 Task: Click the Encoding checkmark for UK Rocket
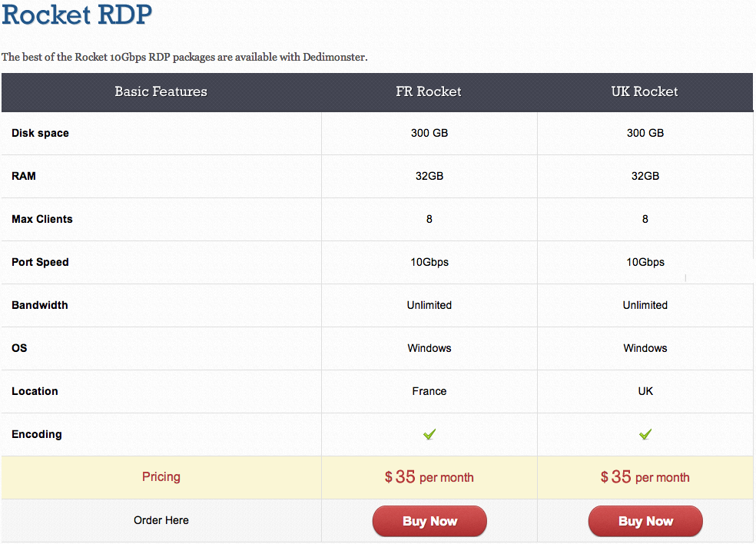645,434
